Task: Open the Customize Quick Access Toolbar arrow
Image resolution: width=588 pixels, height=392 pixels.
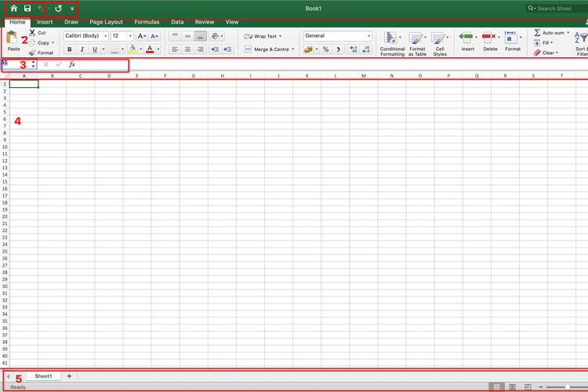Action: [72, 9]
